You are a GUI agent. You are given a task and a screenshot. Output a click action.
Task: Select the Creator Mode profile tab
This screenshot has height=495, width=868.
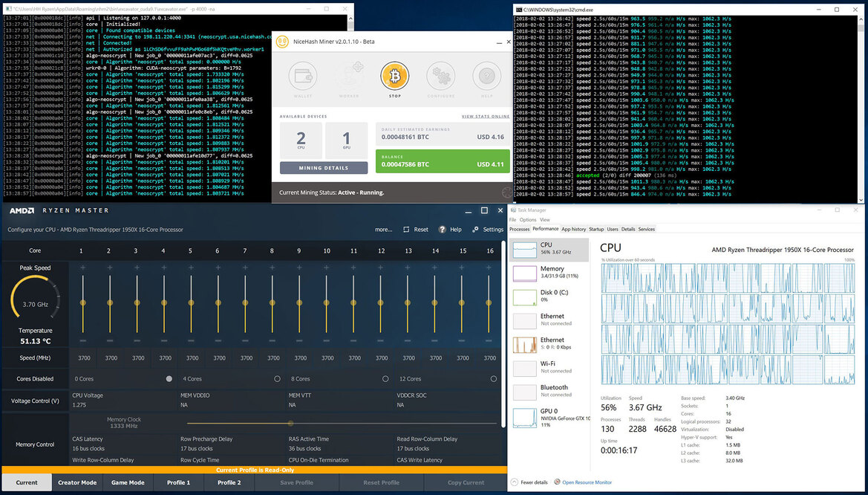[x=77, y=483]
